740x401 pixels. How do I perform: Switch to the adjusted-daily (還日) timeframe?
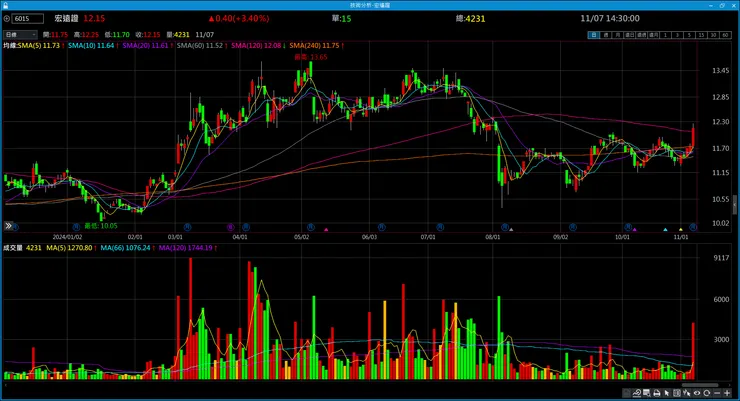click(x=630, y=35)
